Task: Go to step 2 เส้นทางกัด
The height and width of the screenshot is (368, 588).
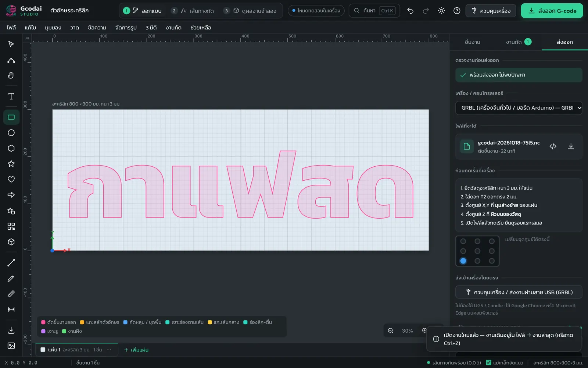Action: [193, 11]
